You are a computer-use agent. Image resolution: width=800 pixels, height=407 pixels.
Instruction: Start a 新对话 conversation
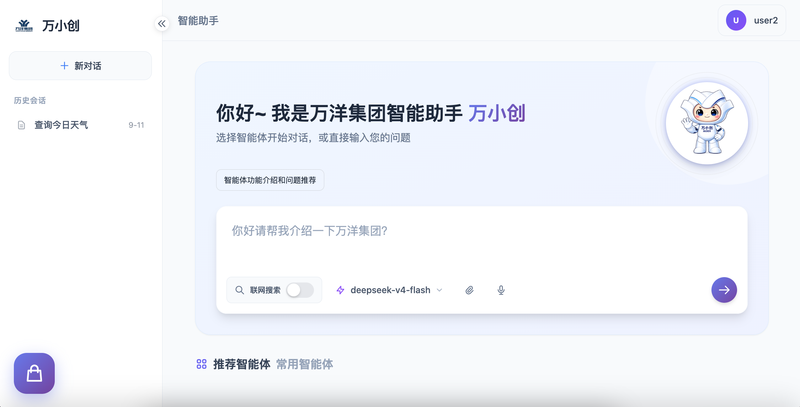(80, 65)
